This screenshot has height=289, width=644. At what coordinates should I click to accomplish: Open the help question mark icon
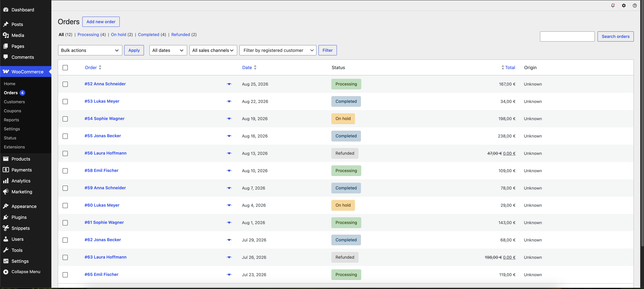pos(635,6)
